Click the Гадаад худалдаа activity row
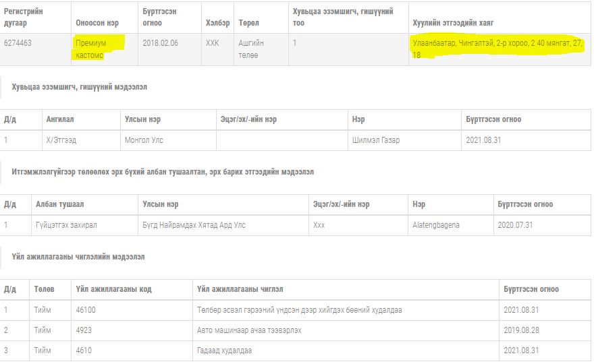 pos(224,351)
